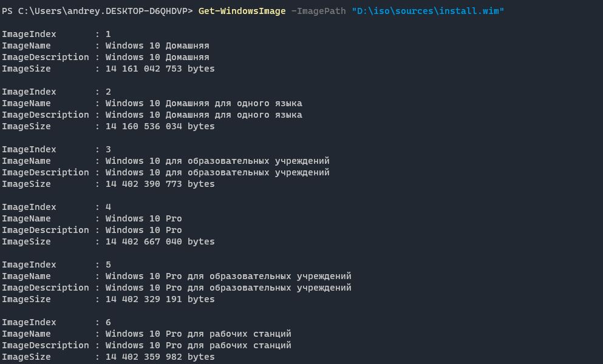This screenshot has width=603, height=364.
Task: Click the ImageIndex value 2
Action: (108, 92)
